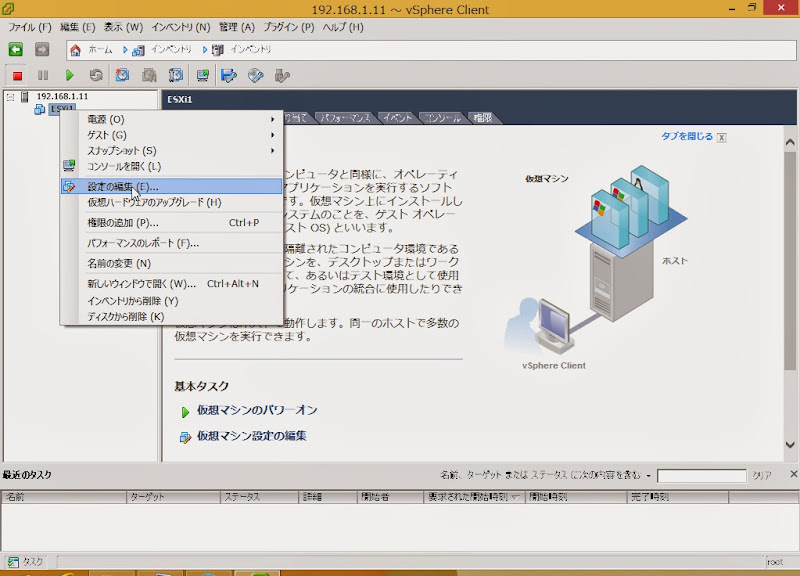The height and width of the screenshot is (576, 800).
Task: Expand the 電源 (O) submenu
Action: point(272,119)
